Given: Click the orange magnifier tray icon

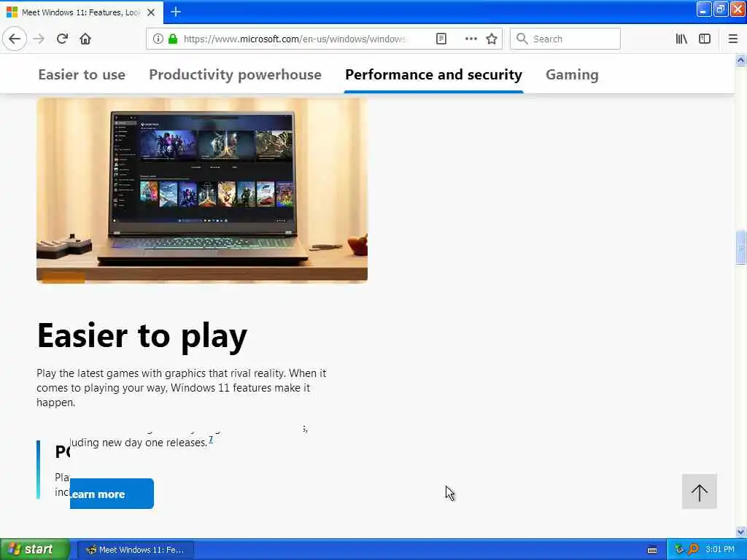Looking at the screenshot, I should click(x=693, y=550).
